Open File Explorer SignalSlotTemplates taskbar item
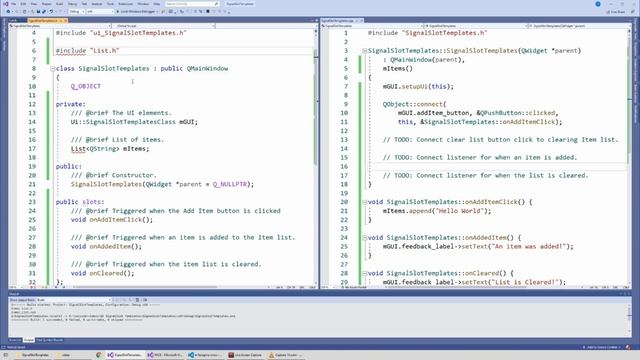The image size is (640, 360). click(32, 355)
